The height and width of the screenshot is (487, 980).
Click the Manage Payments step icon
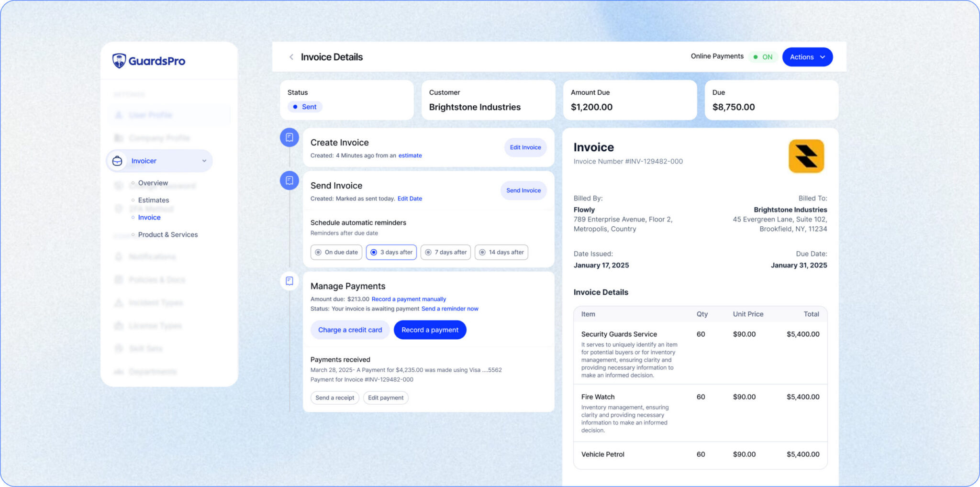coord(289,281)
